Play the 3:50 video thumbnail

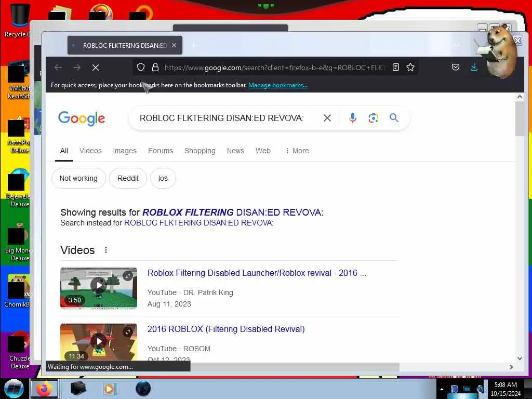point(99,288)
